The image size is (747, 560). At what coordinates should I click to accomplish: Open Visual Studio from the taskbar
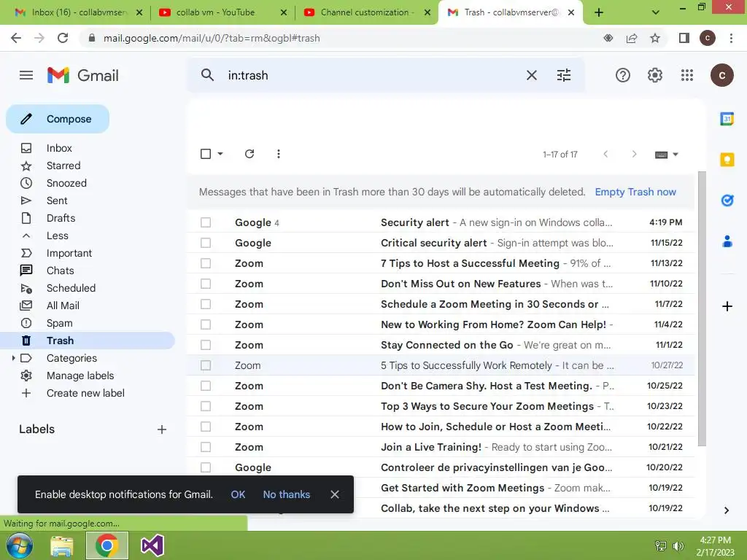tap(152, 545)
